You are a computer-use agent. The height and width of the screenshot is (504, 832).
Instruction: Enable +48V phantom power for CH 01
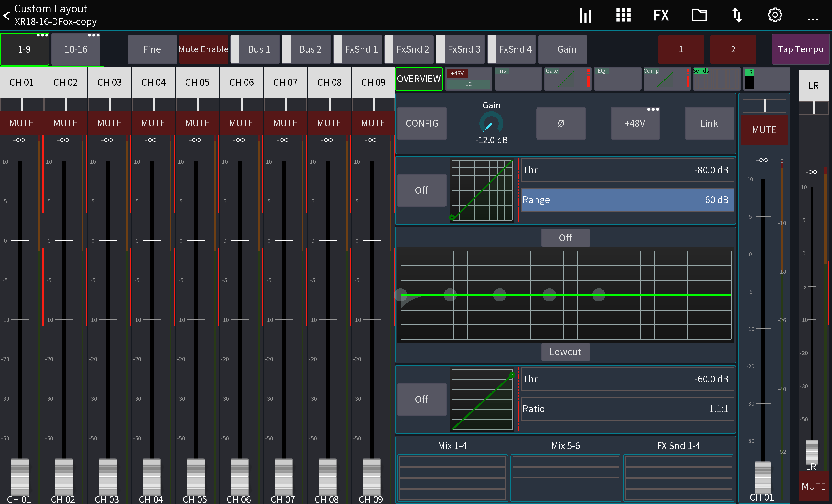click(635, 123)
